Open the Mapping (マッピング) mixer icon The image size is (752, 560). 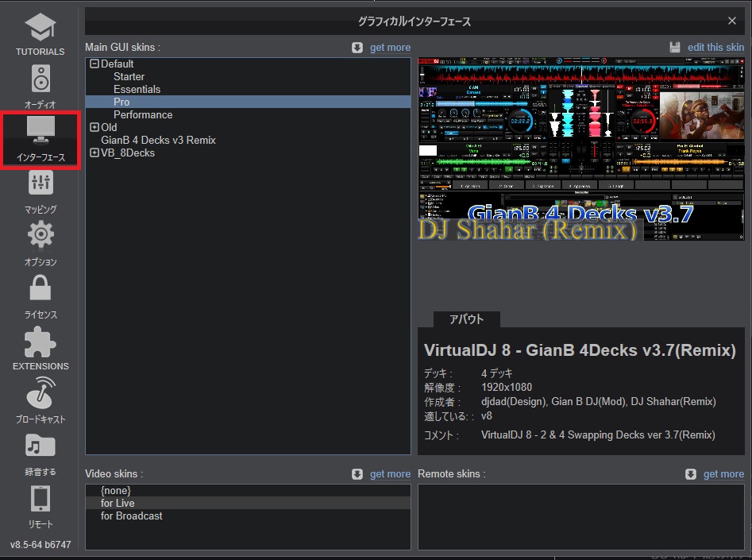(40, 183)
